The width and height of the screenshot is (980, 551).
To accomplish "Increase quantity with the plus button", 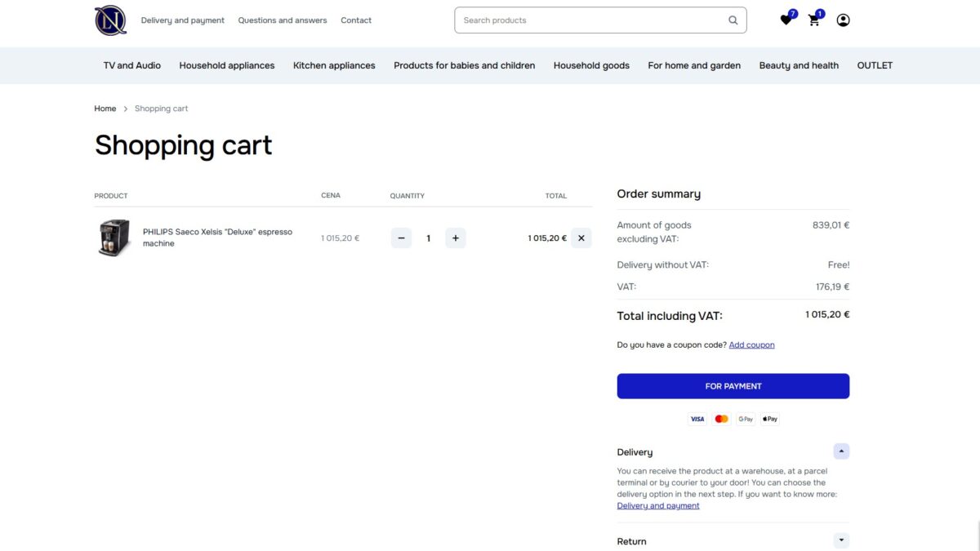I will pos(456,238).
